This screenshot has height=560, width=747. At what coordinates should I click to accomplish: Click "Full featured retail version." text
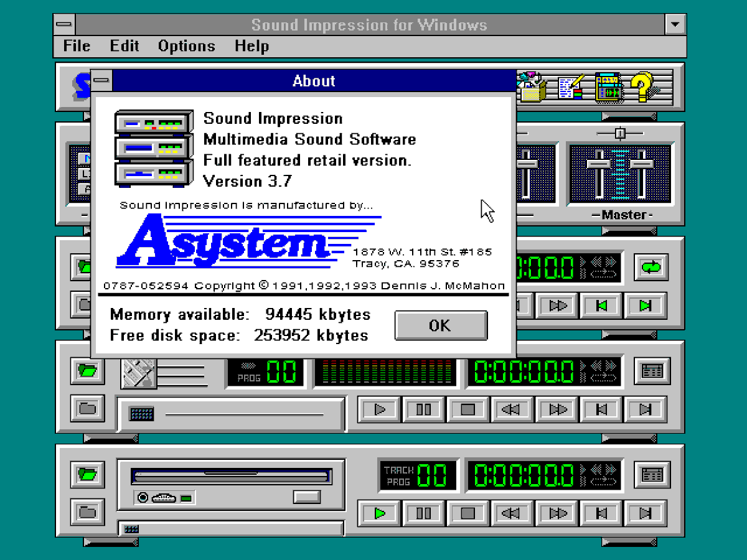[308, 160]
